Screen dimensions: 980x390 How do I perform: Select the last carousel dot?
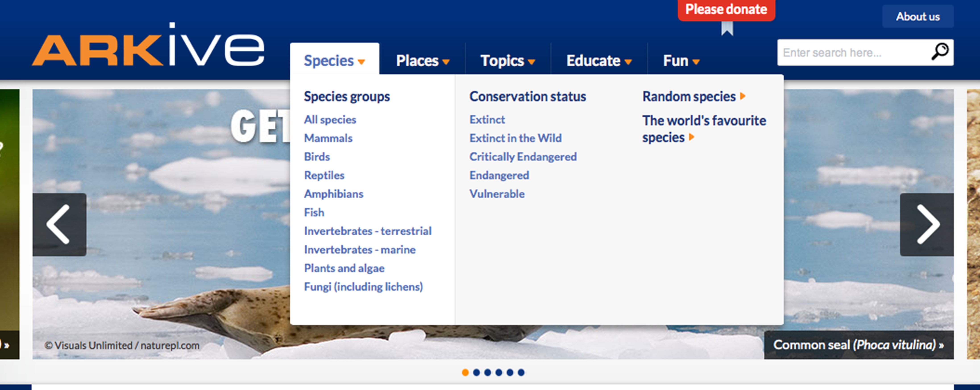coord(521,373)
